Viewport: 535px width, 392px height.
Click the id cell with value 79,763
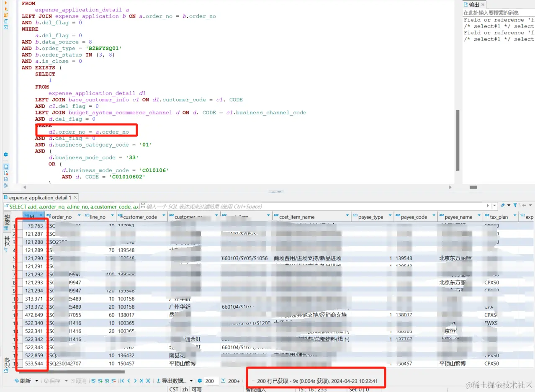pyautogui.click(x=33, y=226)
